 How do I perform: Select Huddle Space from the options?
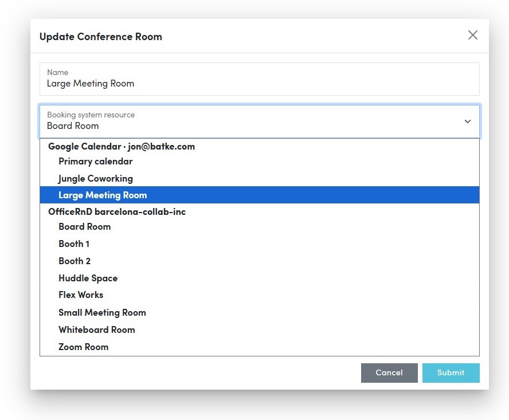point(88,278)
